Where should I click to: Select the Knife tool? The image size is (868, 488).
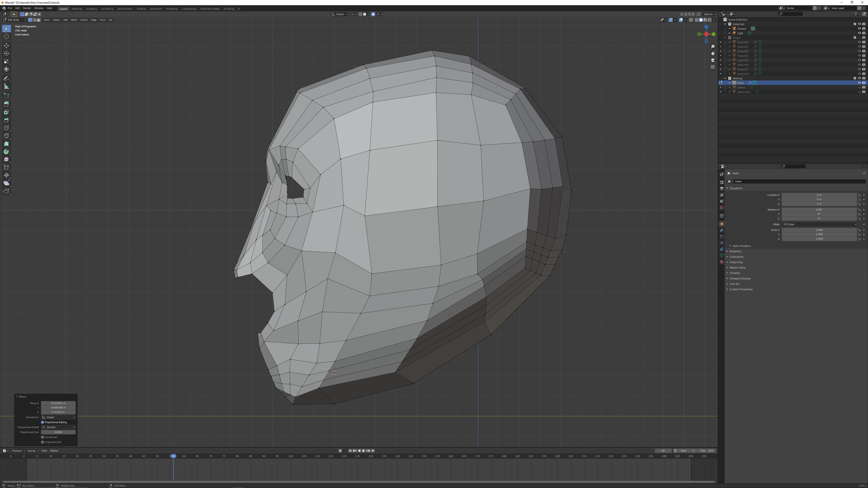(x=6, y=136)
